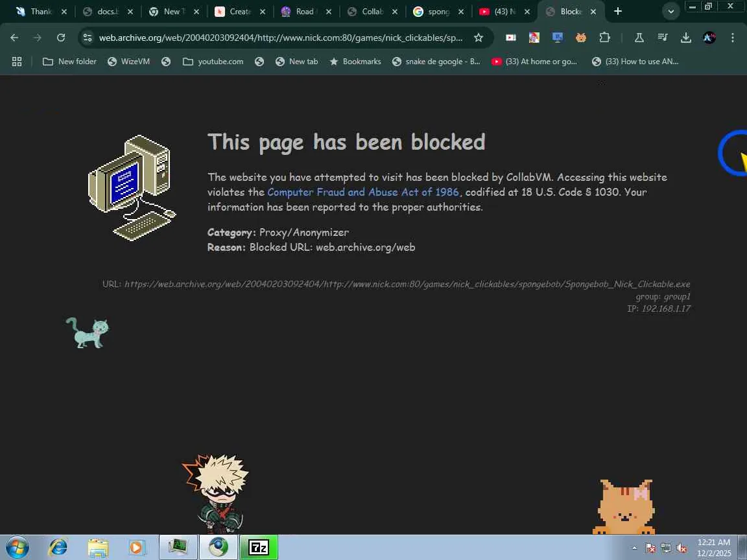Open the starred Bookmarks item
The image size is (747, 560).
point(355,62)
